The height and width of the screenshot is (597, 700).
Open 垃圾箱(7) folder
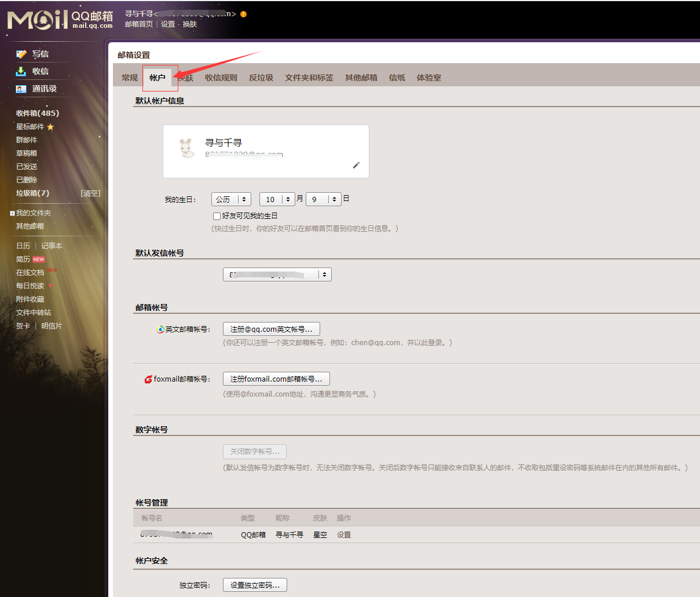32,193
